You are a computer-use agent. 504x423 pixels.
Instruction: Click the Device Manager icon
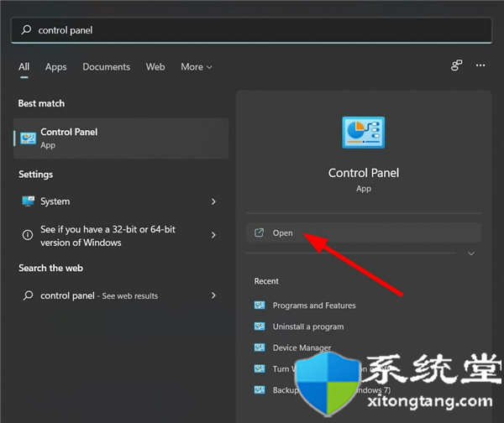[x=260, y=347]
